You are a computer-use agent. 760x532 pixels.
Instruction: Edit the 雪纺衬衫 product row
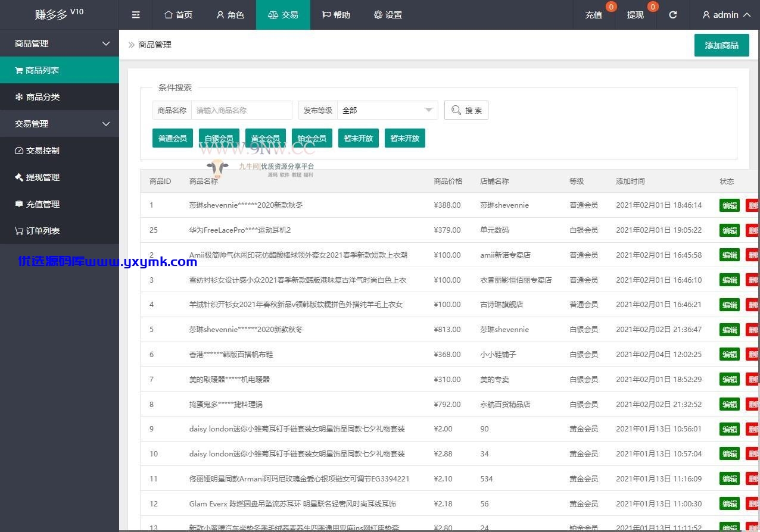pyautogui.click(x=730, y=280)
